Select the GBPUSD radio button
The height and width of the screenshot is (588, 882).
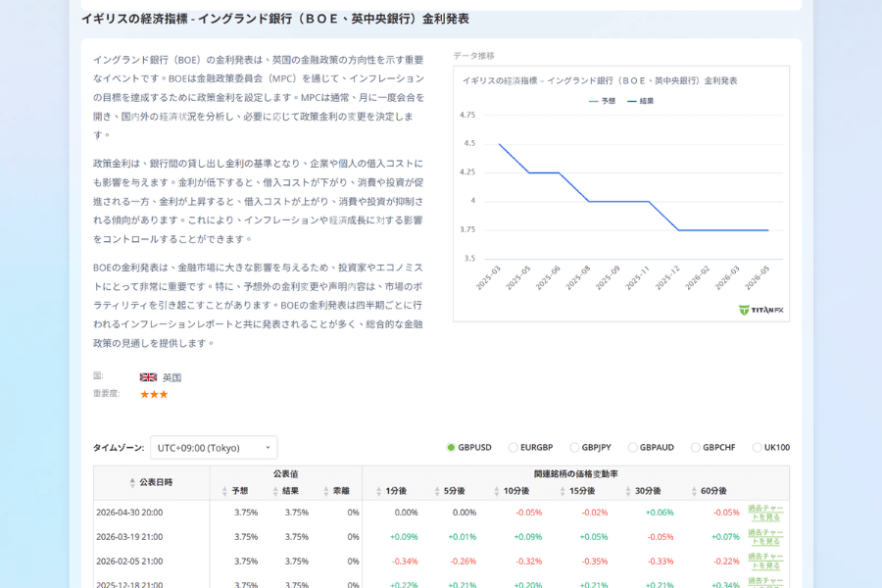451,448
